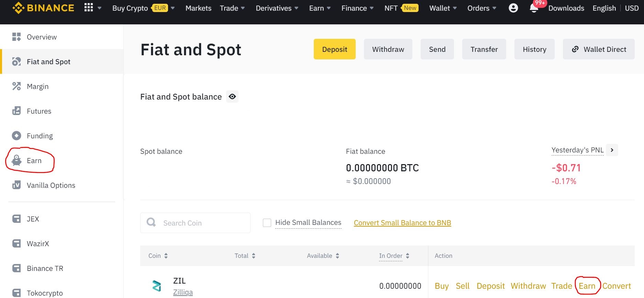This screenshot has height=298, width=644.
Task: Click Yesterday's PNL label
Action: pos(577,150)
